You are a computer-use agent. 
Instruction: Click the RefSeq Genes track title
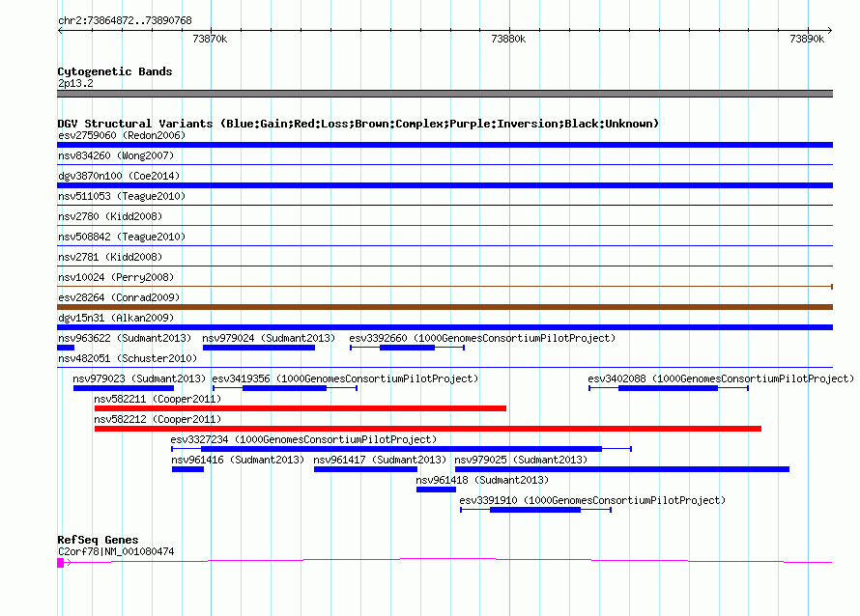98,540
